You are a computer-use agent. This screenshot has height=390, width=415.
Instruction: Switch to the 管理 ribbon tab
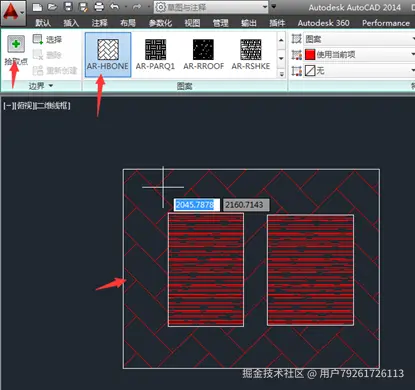(221, 23)
